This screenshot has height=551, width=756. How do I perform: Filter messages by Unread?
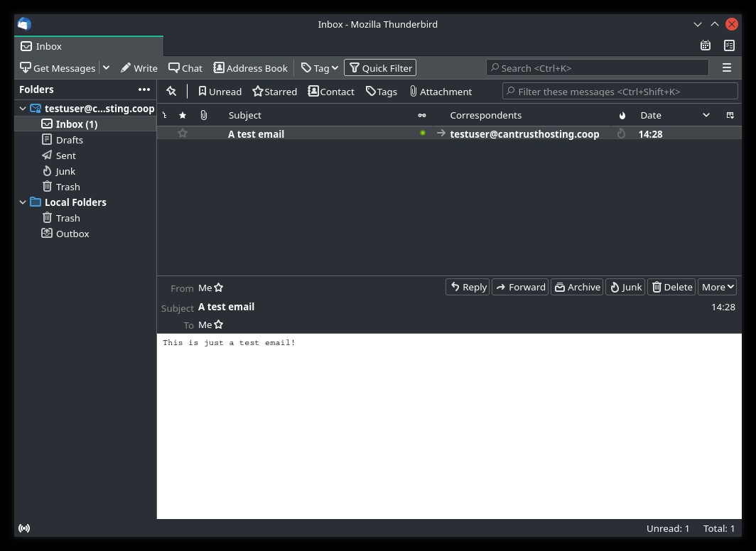220,92
